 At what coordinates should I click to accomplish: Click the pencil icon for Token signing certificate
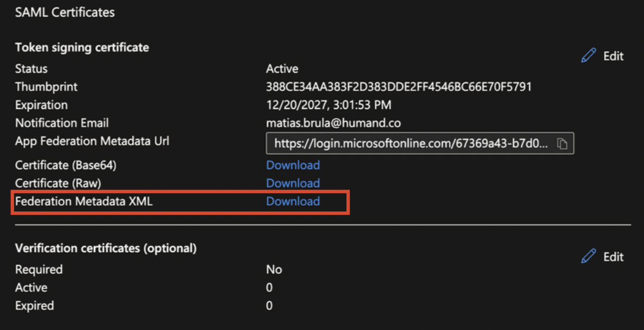(588, 56)
